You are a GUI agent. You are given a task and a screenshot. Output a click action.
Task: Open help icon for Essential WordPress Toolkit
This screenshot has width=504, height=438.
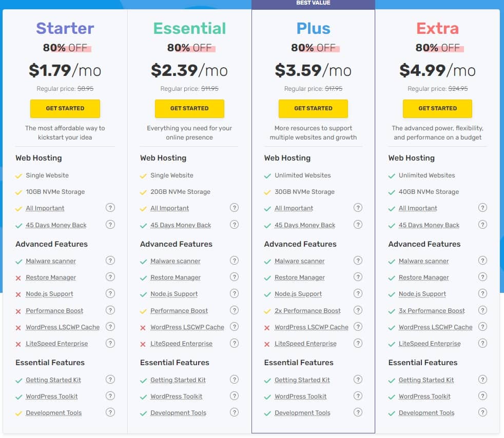pyautogui.click(x=235, y=396)
